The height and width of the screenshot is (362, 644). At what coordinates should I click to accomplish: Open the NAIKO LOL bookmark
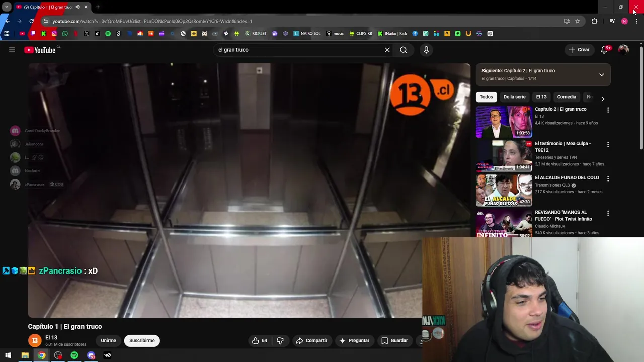pyautogui.click(x=307, y=34)
